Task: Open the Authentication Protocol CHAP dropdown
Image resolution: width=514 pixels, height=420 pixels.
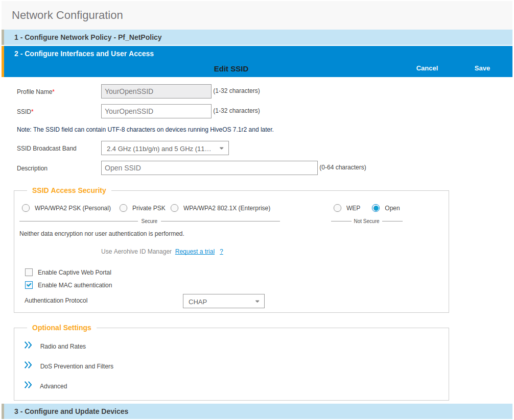Action: 223,302
